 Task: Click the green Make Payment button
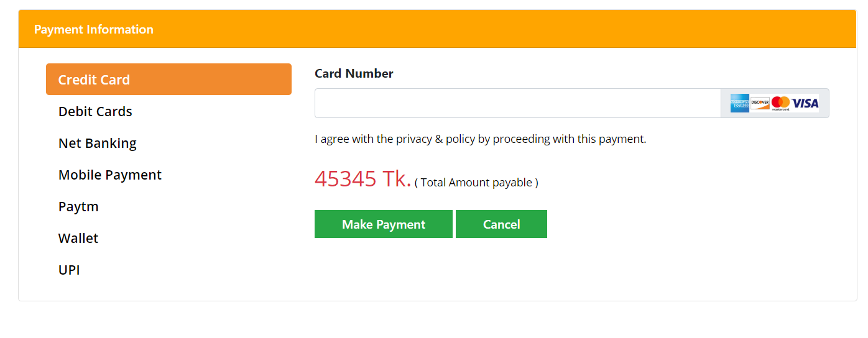pos(384,224)
